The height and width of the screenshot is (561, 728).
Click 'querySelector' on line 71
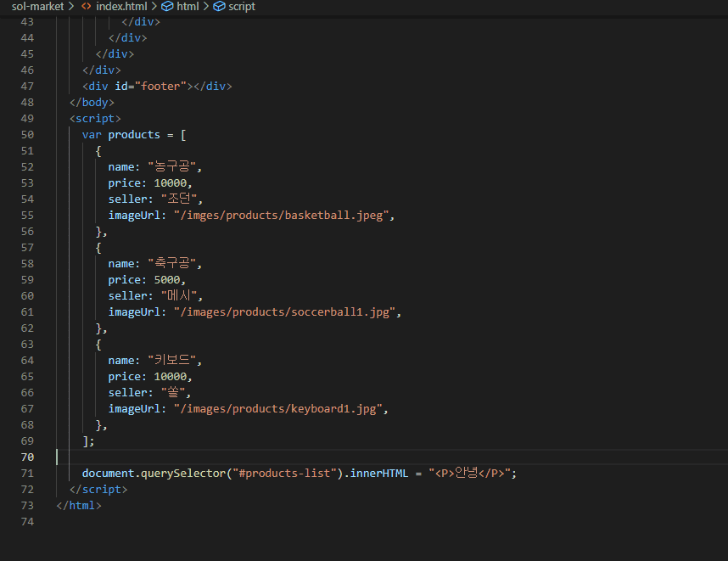(183, 474)
